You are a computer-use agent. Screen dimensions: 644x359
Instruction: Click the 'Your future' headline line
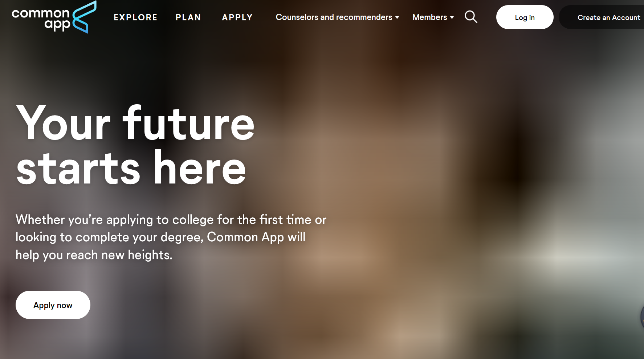tap(135, 123)
